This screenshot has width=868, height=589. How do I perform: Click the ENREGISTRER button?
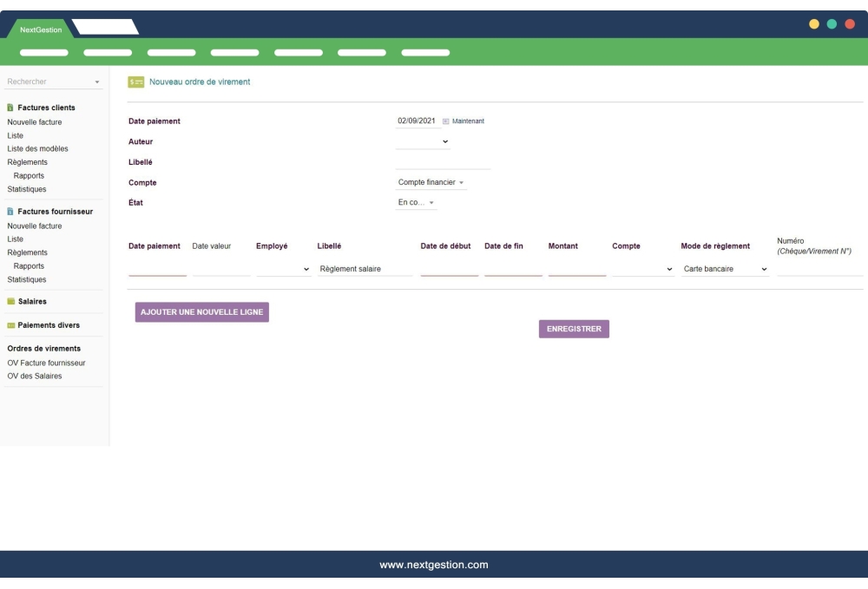[575, 329]
